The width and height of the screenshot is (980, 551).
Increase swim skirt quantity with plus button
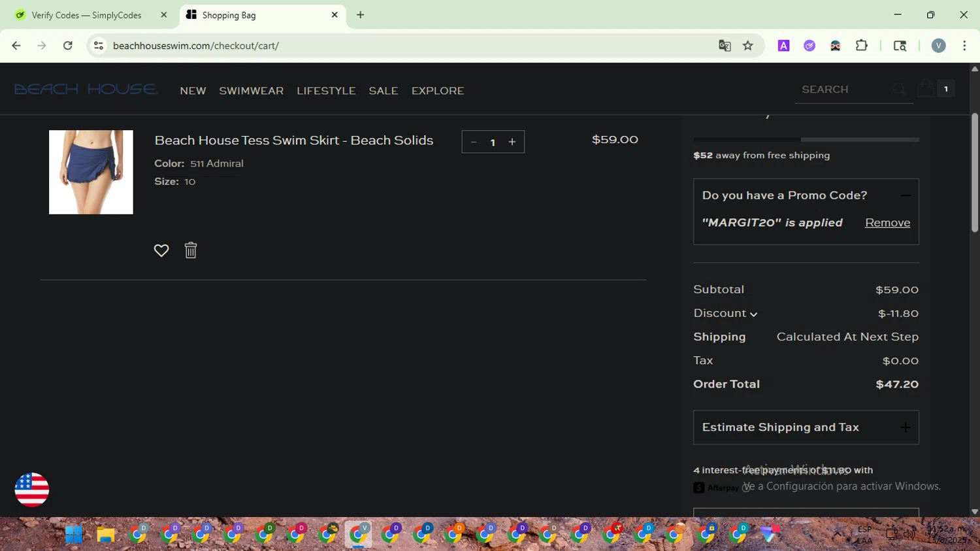click(512, 142)
